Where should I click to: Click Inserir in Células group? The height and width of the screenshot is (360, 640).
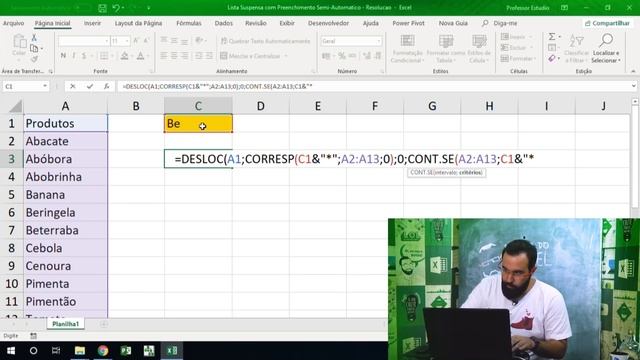(x=515, y=37)
